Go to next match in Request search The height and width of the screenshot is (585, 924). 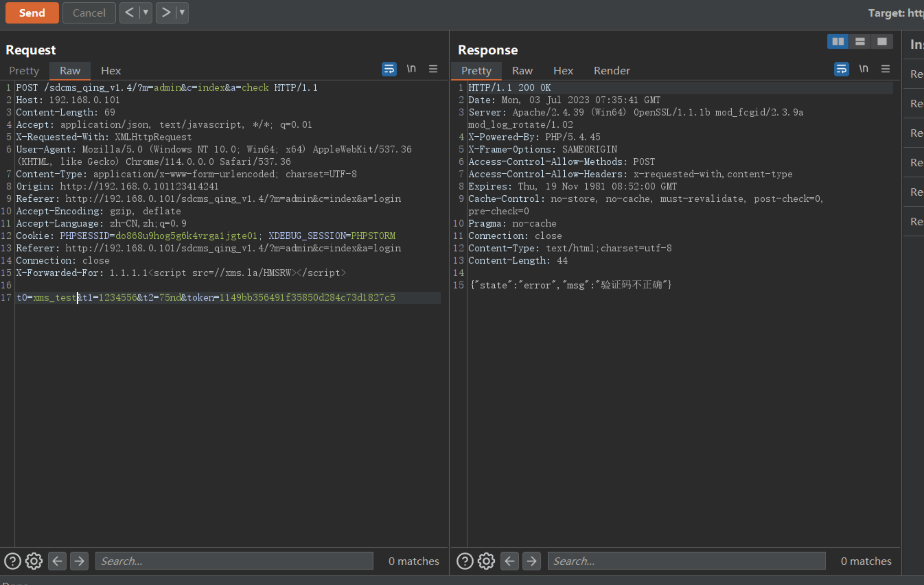79,561
